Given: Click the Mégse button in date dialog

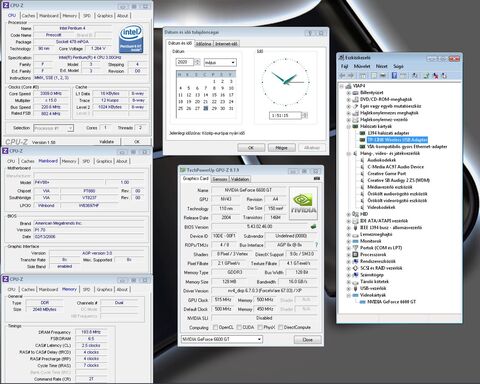Looking at the screenshot, I should click(x=281, y=147).
